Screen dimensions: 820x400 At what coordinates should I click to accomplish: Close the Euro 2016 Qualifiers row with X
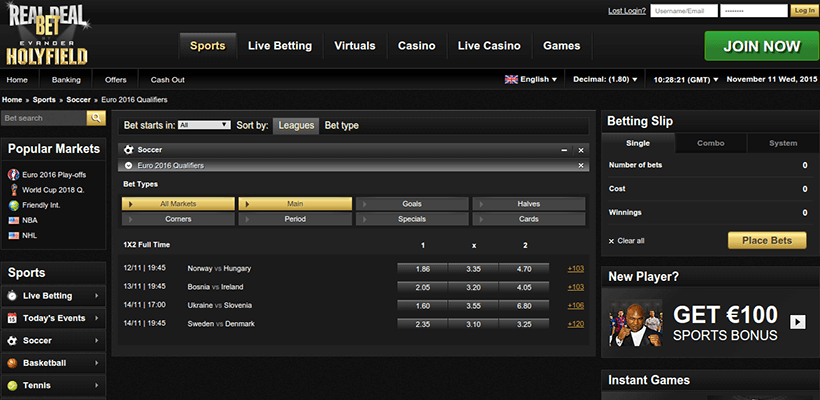tap(580, 165)
